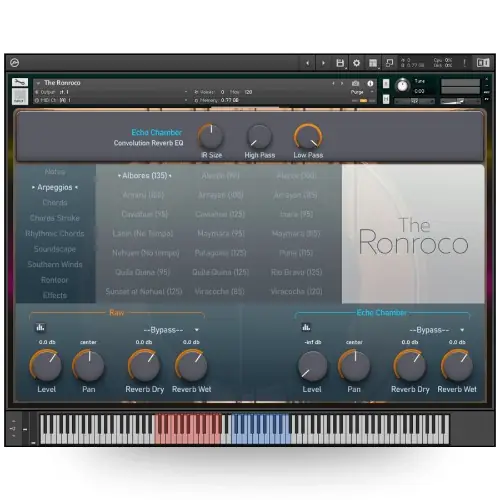The height and width of the screenshot is (500, 500).
Task: Select the Sunset at Nahuel (125) preset
Action: (144, 292)
